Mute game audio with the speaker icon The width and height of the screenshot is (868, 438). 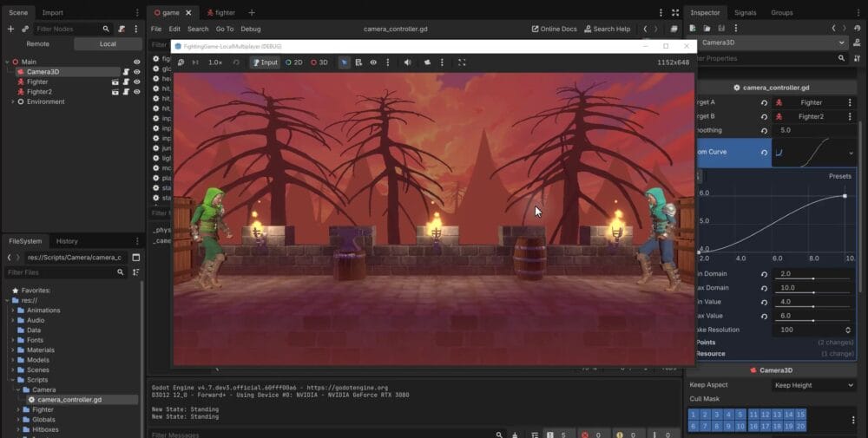(x=407, y=62)
